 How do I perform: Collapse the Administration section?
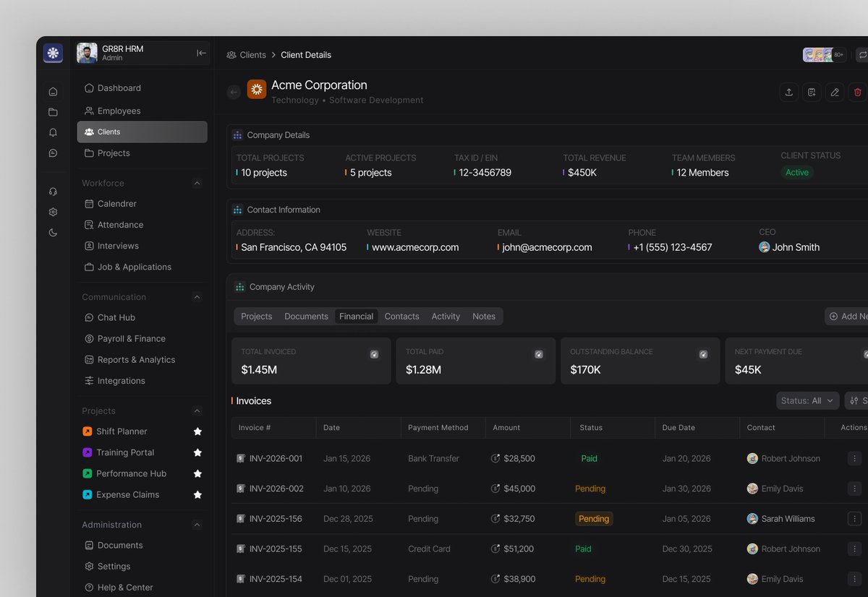pyautogui.click(x=197, y=525)
